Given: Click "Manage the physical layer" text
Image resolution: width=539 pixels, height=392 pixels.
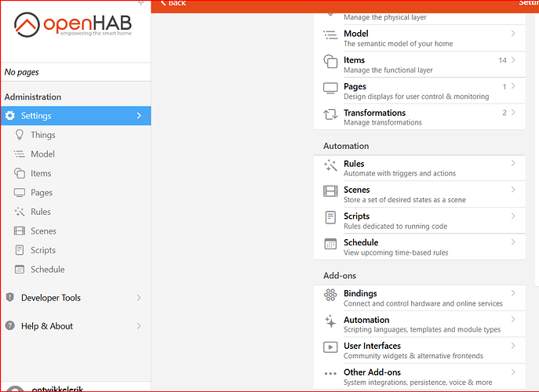Looking at the screenshot, I should [385, 17].
